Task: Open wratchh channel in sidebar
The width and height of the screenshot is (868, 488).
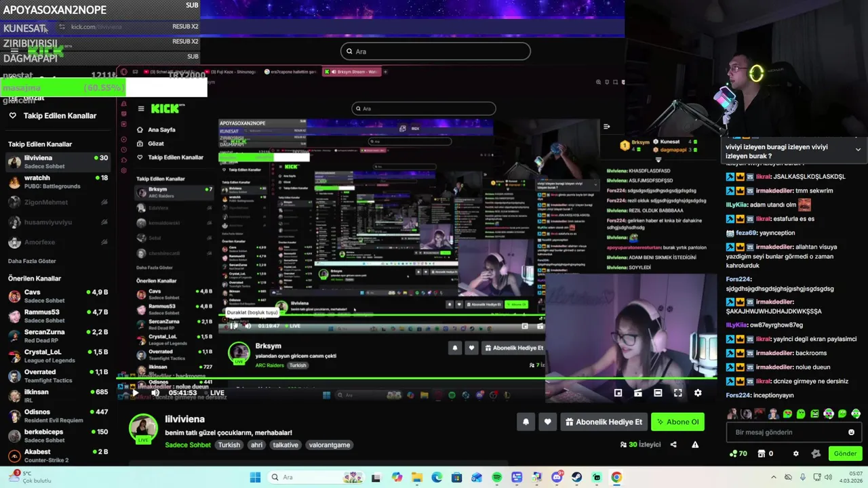Action: pos(58,182)
